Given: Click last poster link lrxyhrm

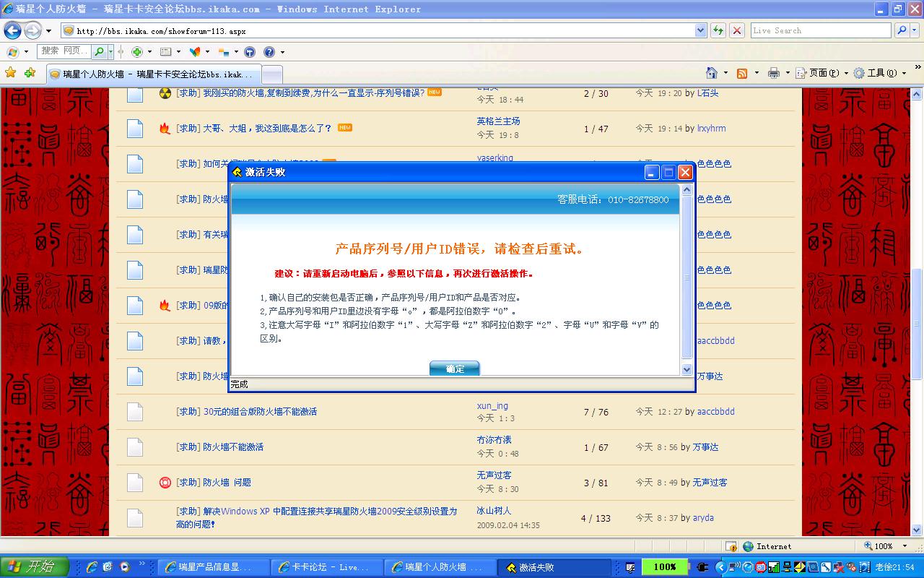Looking at the screenshot, I should (x=711, y=129).
